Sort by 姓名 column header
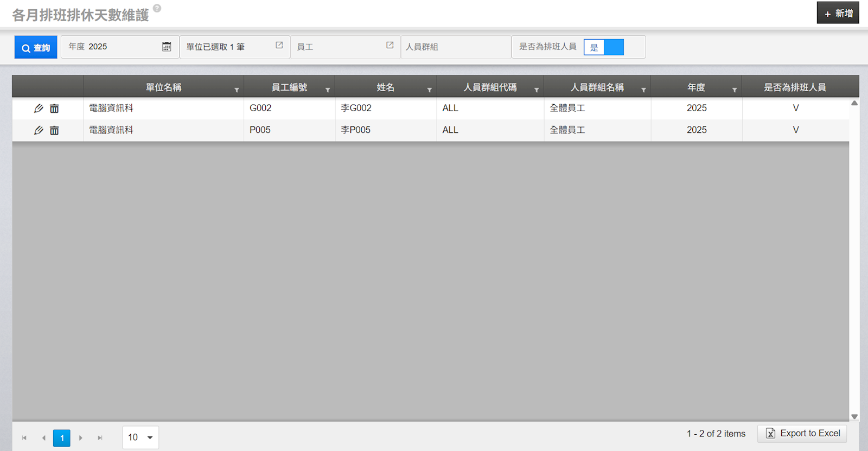The width and height of the screenshot is (868, 451). click(x=386, y=87)
